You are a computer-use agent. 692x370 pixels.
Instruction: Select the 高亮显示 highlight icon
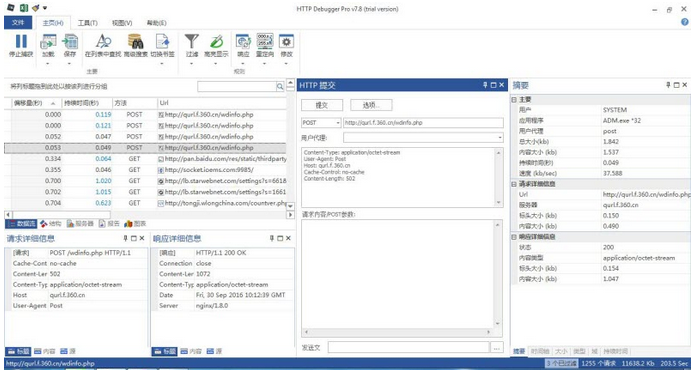point(216,42)
